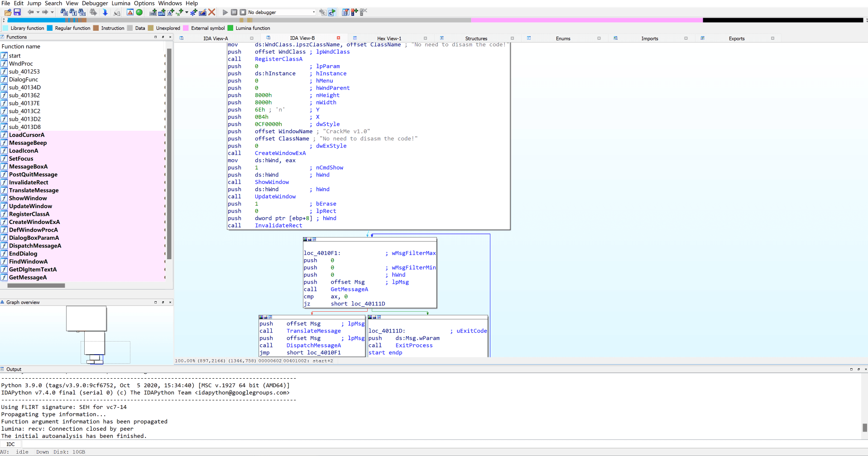Click the Functions list horizontal scrollbar
Image resolution: width=868 pixels, height=456 pixels.
click(x=36, y=285)
